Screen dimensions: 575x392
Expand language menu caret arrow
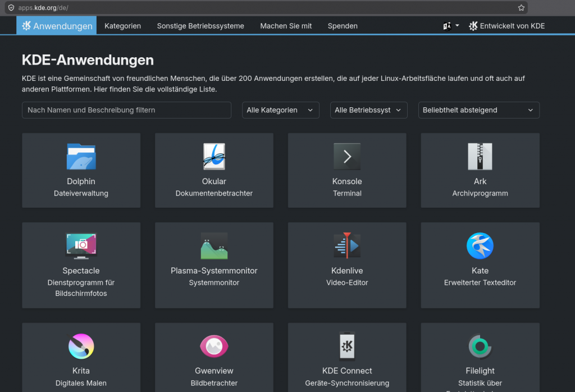pyautogui.click(x=457, y=26)
